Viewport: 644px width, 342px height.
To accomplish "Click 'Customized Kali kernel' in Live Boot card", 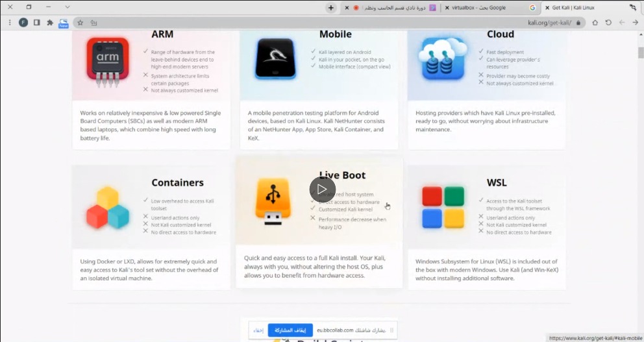I will (345, 210).
